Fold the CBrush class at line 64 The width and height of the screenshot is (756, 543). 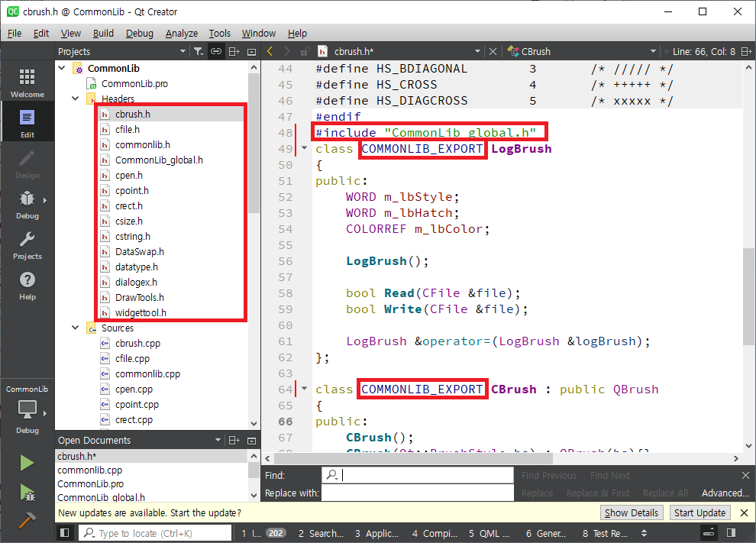pyautogui.click(x=304, y=388)
